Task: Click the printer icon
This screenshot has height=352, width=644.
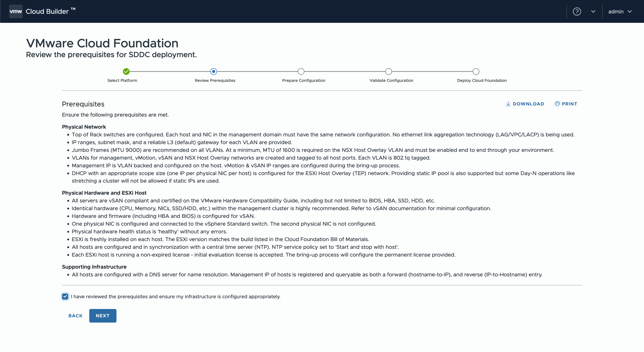Action: (x=557, y=104)
